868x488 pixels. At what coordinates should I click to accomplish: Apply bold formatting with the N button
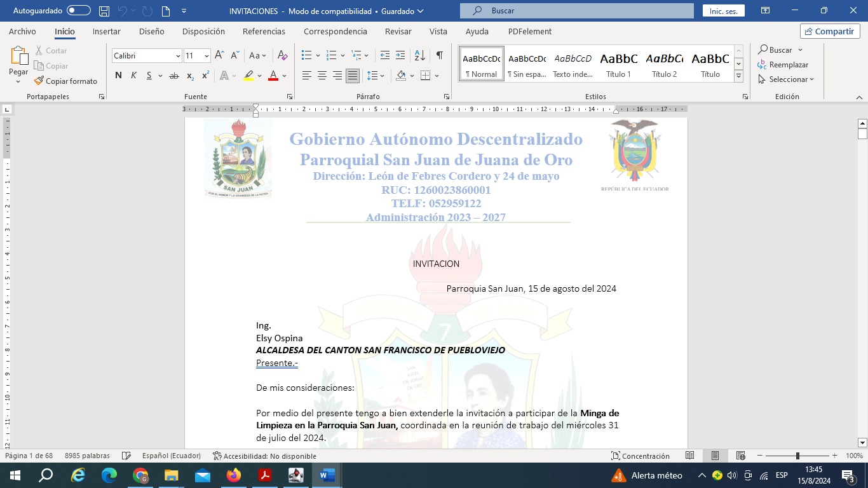(118, 76)
